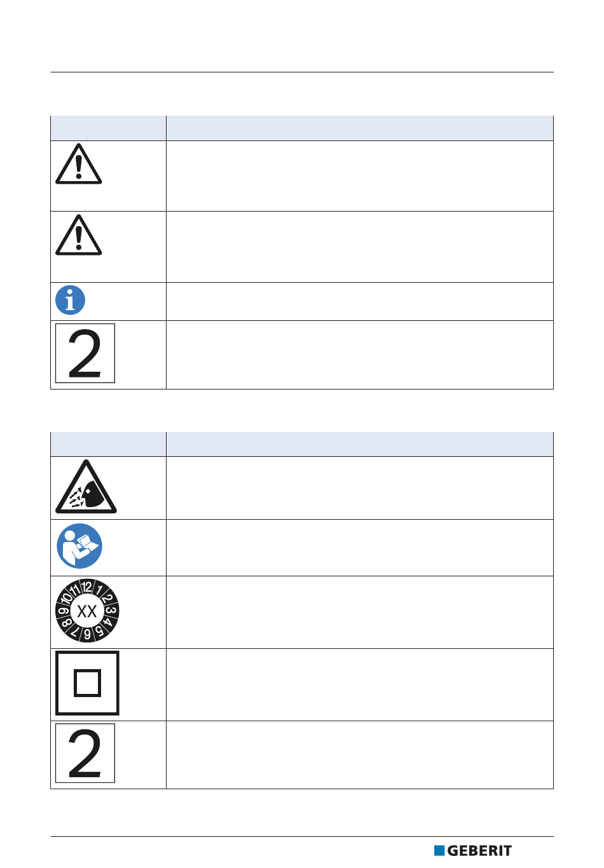Click the empty cell beside inspection sticker
604x868 pixels.
(x=360, y=613)
